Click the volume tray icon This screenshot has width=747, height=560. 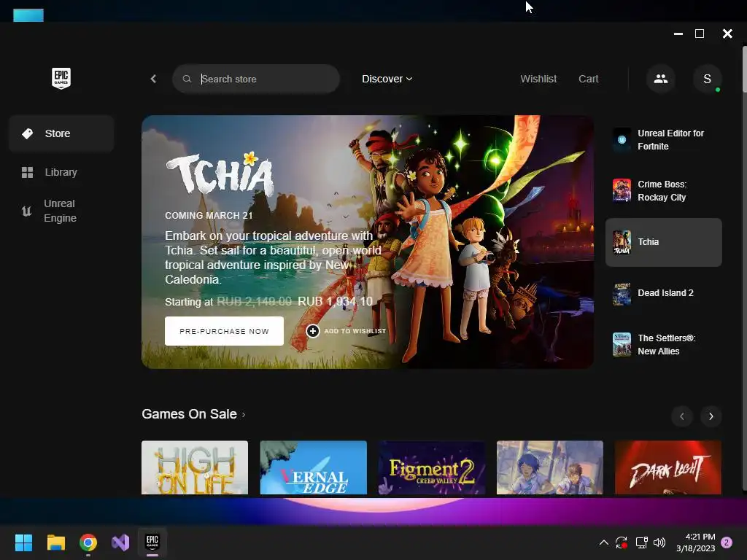659,542
